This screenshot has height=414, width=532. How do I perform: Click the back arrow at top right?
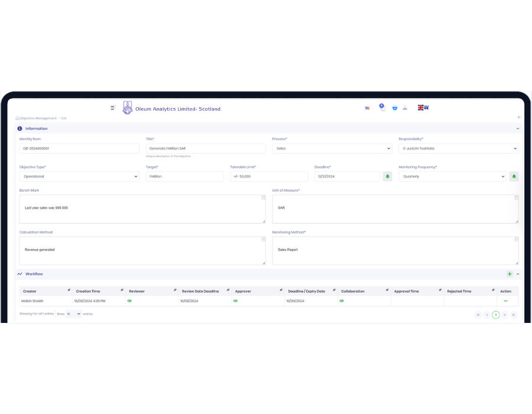pyautogui.click(x=519, y=118)
